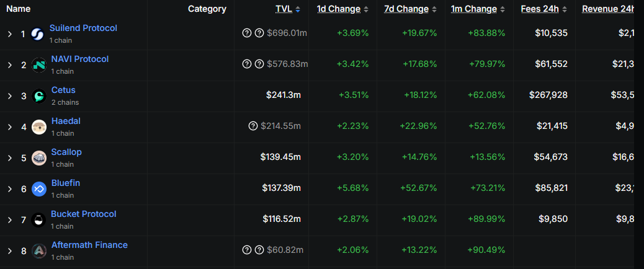Expand the Cetus row chevron
Screen dimensions: 644x269
(x=10, y=96)
